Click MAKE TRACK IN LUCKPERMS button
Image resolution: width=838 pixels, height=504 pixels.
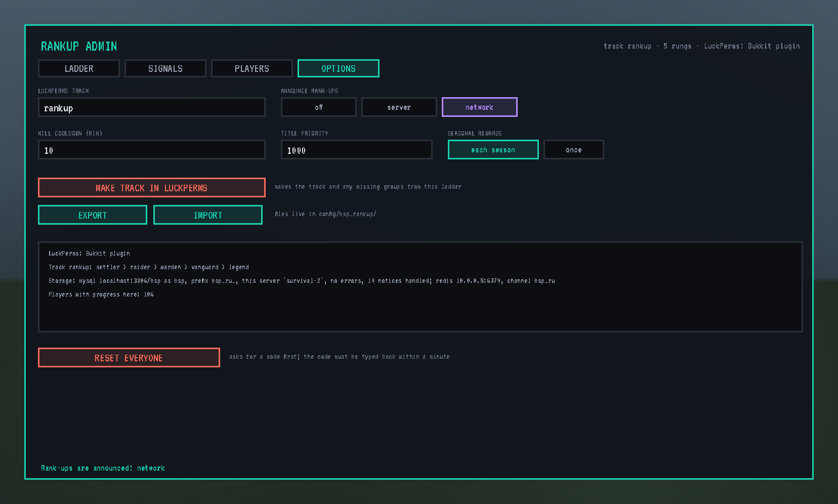(152, 188)
